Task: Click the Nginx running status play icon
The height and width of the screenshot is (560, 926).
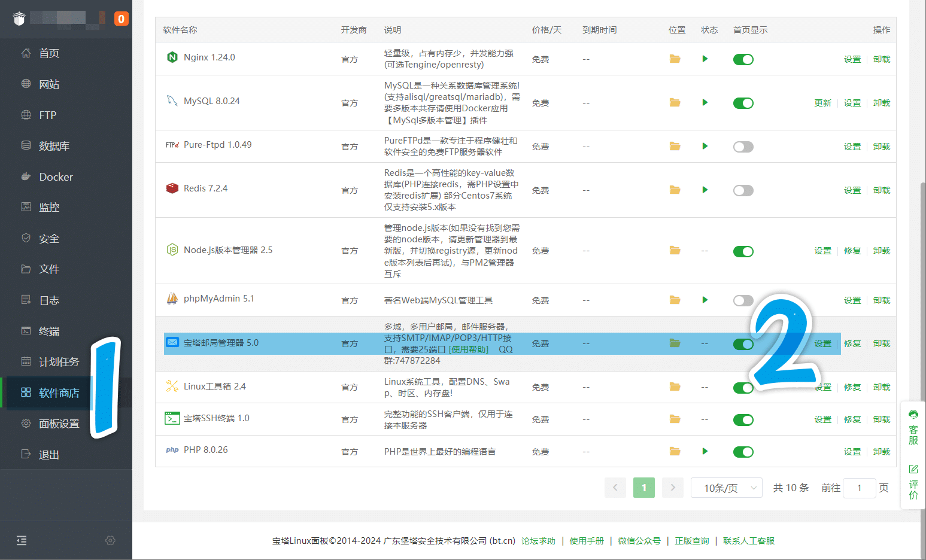Action: tap(705, 59)
